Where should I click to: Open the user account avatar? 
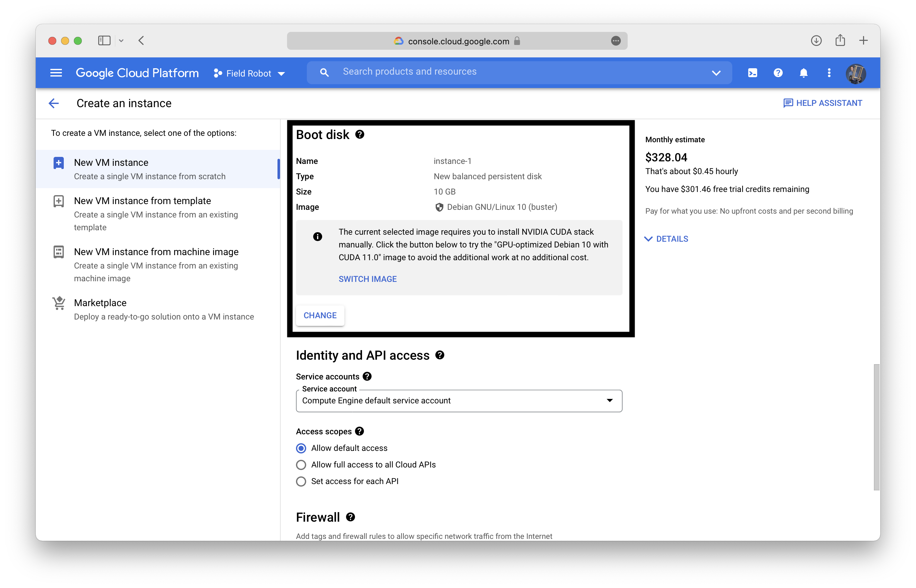[856, 73]
